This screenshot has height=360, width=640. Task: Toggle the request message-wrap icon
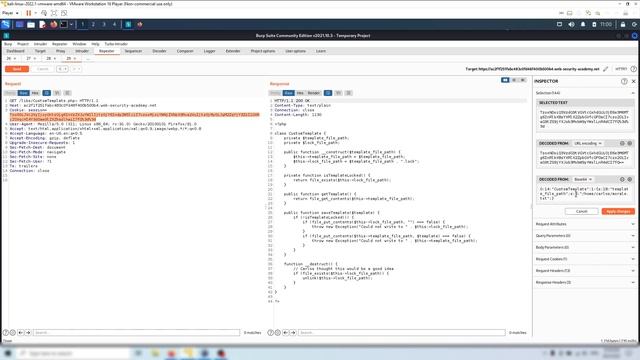click(47, 93)
